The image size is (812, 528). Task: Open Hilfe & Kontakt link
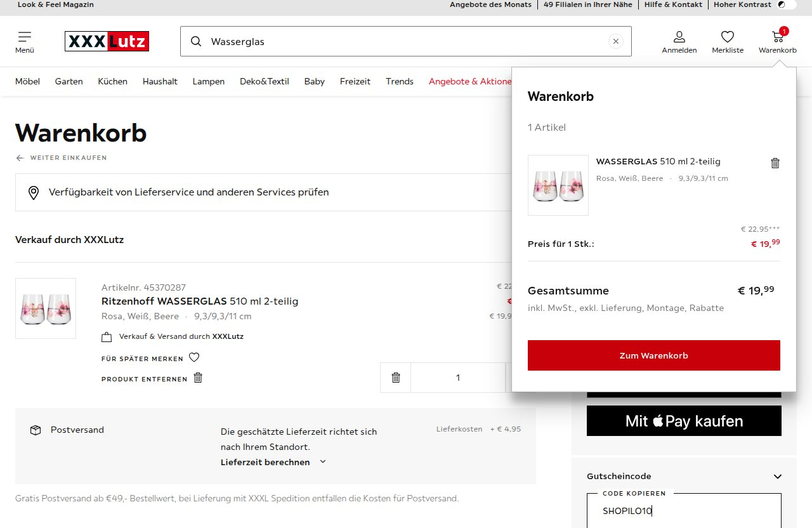click(x=673, y=4)
